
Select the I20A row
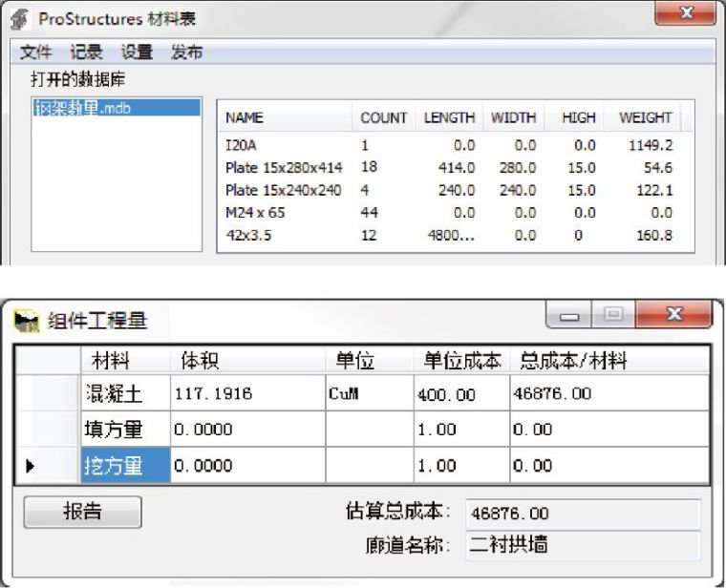[241, 146]
